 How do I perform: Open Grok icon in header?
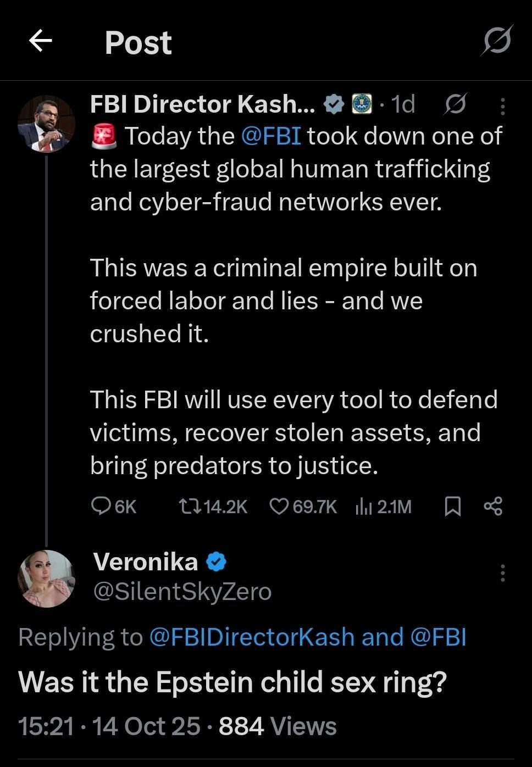point(497,40)
